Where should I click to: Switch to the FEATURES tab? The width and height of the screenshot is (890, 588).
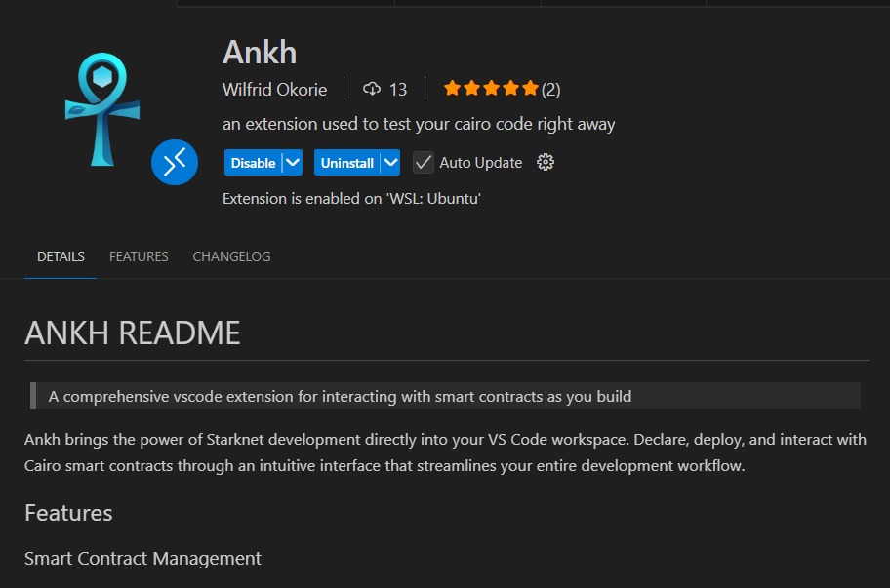pos(139,256)
